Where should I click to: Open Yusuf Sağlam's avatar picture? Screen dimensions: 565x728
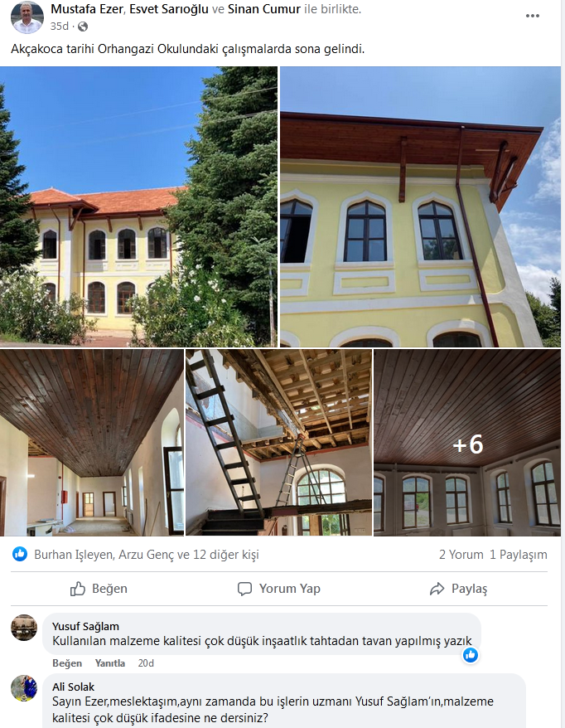24,628
